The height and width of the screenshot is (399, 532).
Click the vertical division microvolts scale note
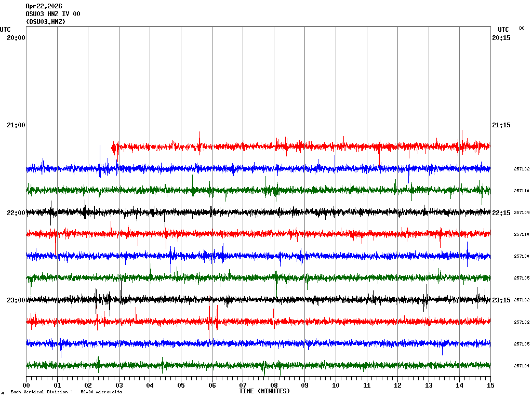click(x=66, y=392)
